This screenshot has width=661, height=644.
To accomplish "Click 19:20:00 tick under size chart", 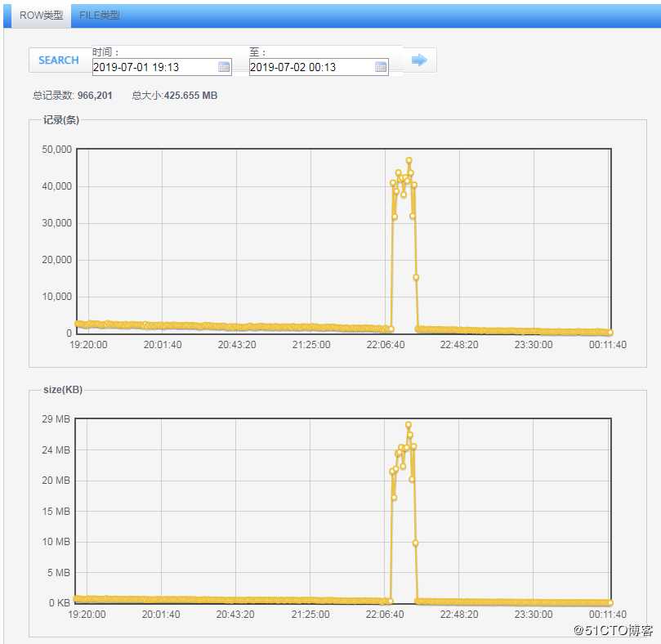I will (x=87, y=614).
